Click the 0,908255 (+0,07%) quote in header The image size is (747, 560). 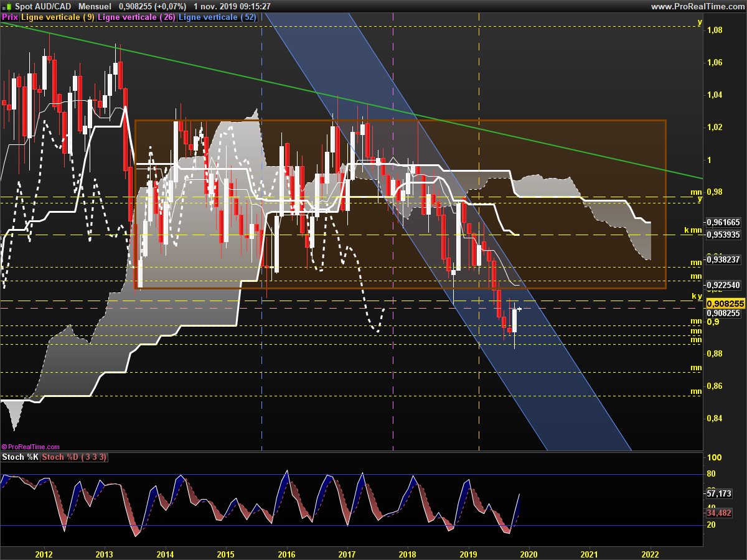(153, 6)
